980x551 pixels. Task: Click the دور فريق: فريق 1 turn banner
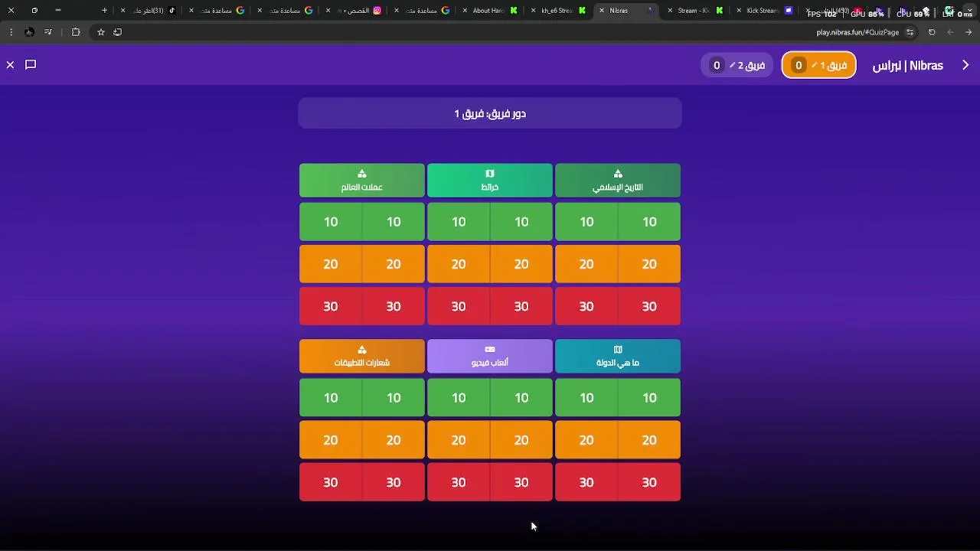point(490,113)
